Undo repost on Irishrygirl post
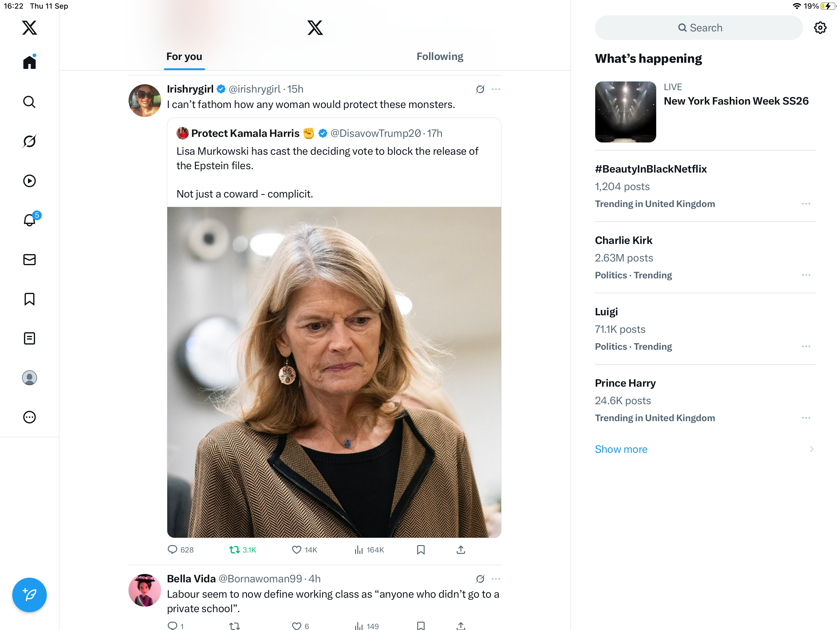 pyautogui.click(x=235, y=550)
